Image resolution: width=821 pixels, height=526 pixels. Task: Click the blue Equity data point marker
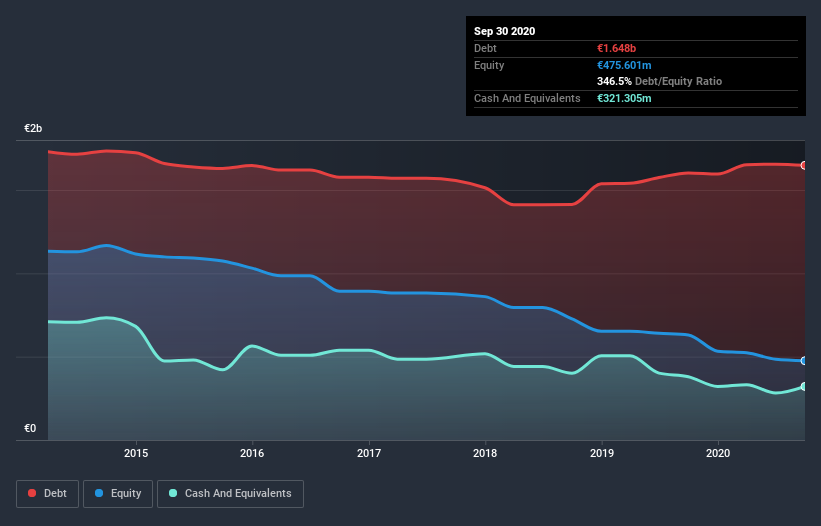point(804,361)
